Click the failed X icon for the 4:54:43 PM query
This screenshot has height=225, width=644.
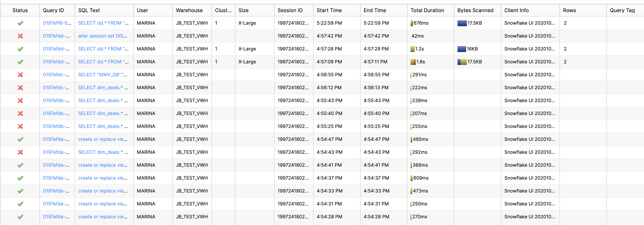pyautogui.click(x=20, y=152)
